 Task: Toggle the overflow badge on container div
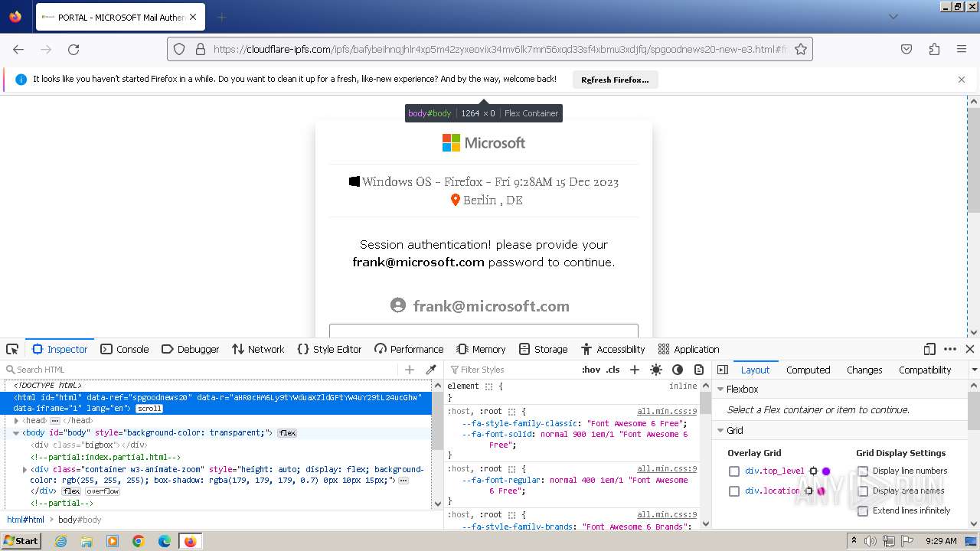(103, 491)
